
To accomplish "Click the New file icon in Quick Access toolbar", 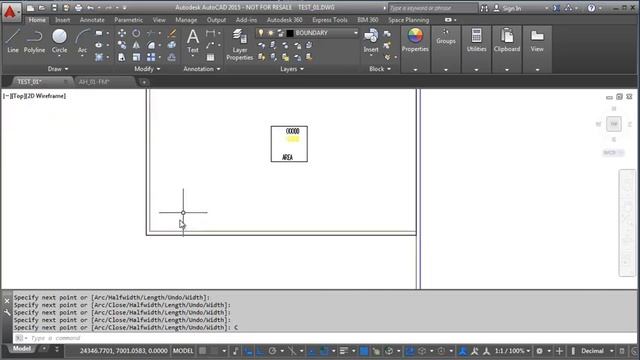I will 30,8.
